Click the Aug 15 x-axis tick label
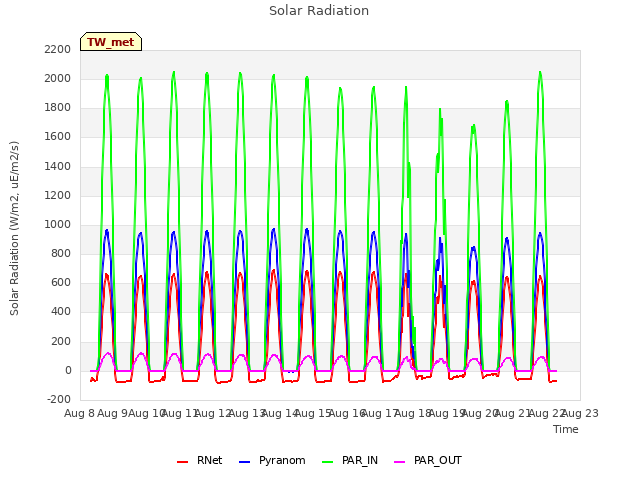 (313, 413)
